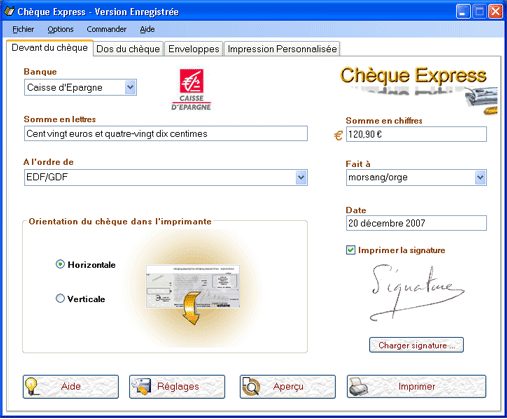Click the morsang/orge location text
The width and height of the screenshot is (507, 419).
click(x=378, y=177)
